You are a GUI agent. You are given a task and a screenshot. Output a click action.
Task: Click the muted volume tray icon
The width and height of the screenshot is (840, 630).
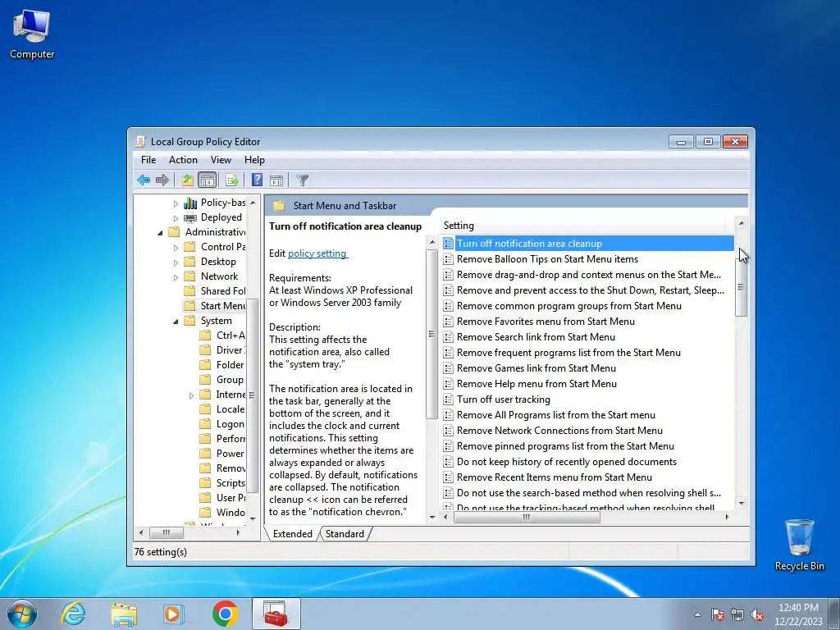757,614
